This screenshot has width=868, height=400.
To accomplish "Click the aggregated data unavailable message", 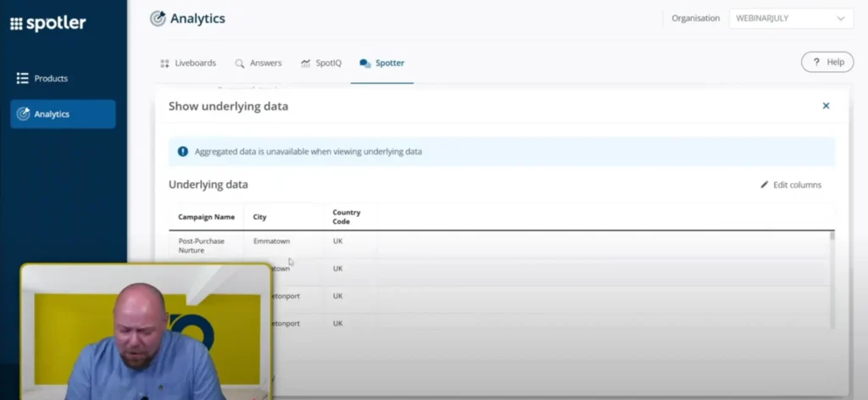I will tap(308, 152).
